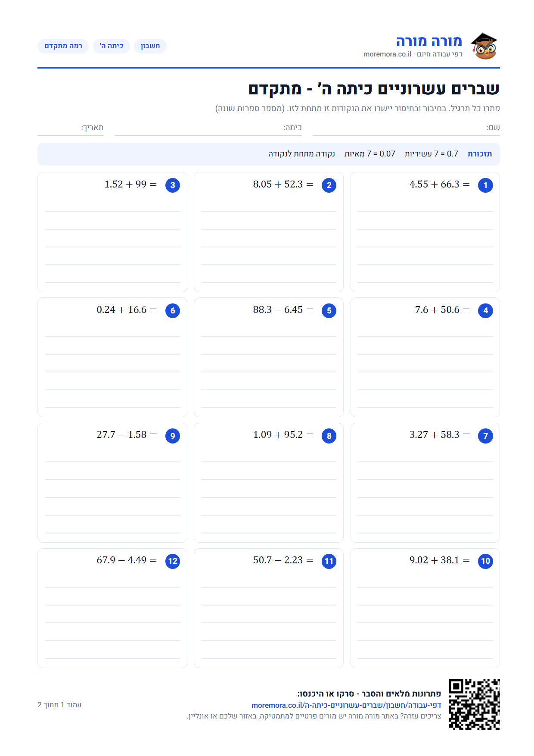
Task: Click the number 2 exercise badge
Action: point(329,185)
